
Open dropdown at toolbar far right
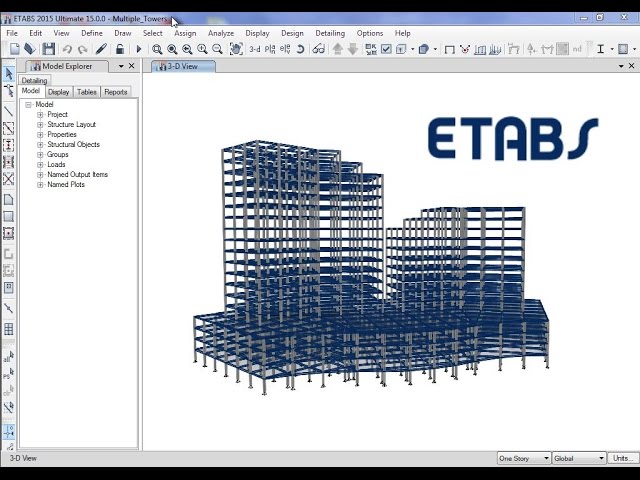point(634,49)
